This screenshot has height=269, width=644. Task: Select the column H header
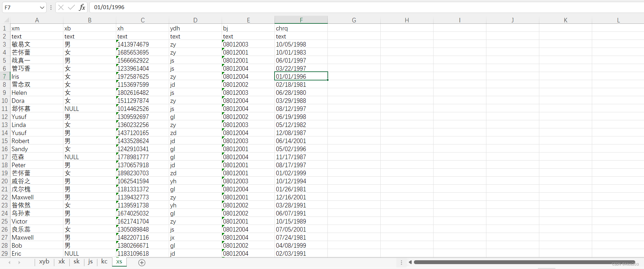(x=407, y=20)
